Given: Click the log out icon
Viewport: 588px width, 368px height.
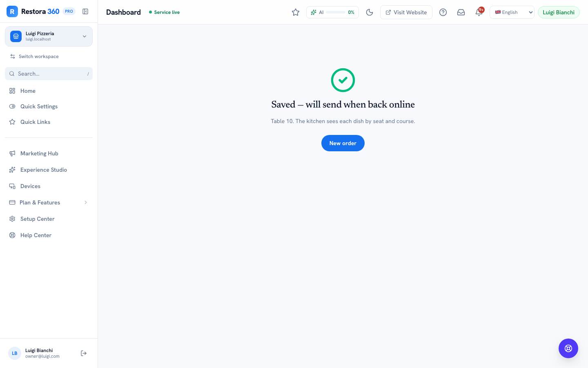Looking at the screenshot, I should pos(84,353).
